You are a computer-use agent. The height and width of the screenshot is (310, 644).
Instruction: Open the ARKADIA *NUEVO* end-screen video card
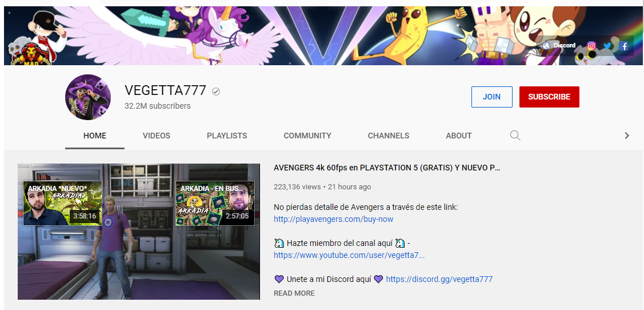click(62, 204)
